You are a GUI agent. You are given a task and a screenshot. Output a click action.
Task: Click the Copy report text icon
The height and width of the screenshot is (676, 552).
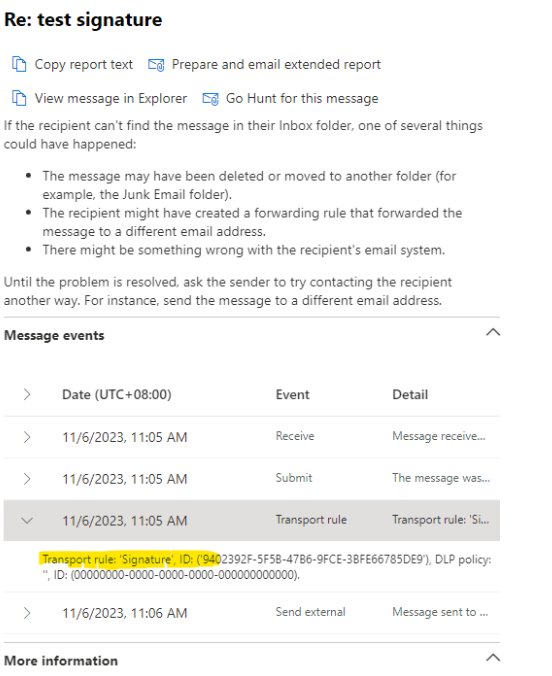pos(19,64)
